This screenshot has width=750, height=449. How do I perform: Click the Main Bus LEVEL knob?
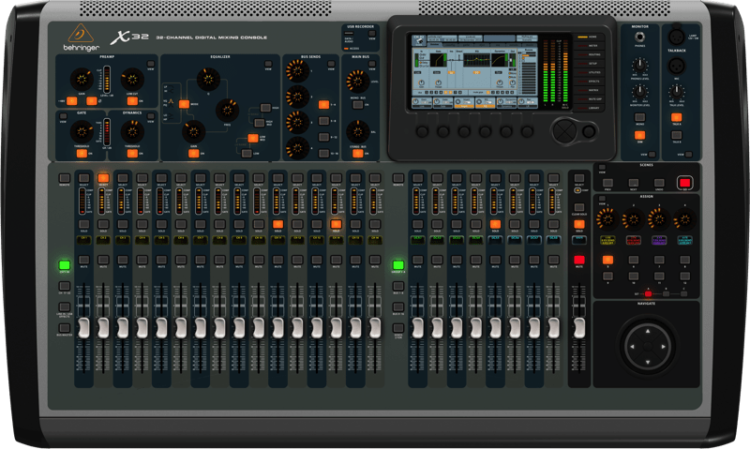point(357,81)
